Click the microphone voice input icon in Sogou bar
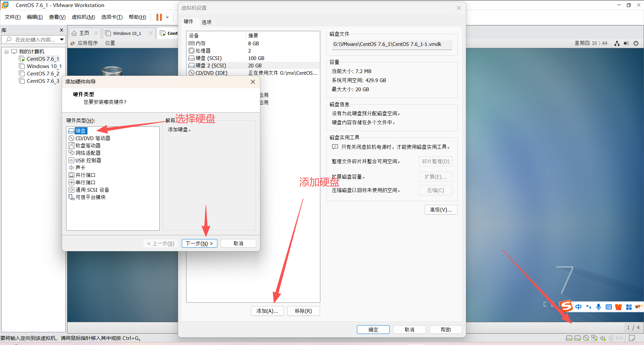This screenshot has width=644, height=345. pos(598,307)
